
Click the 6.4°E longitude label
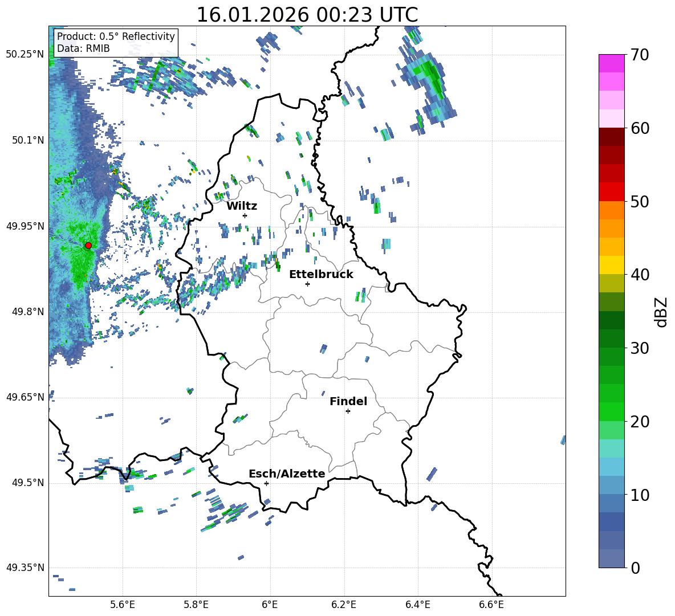pyautogui.click(x=417, y=605)
